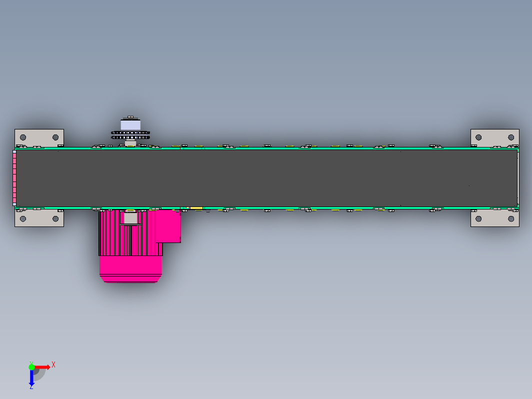Pick the magenta motor terminal box

tap(168, 226)
